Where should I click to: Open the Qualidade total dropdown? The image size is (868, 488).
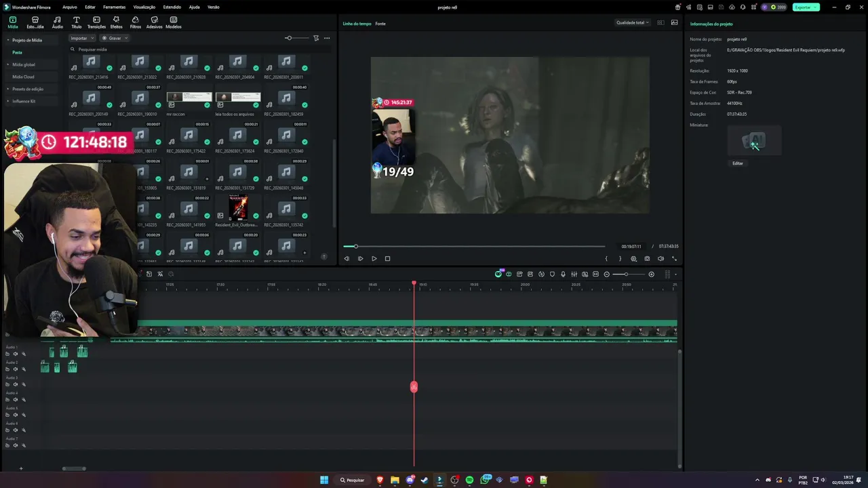coord(632,22)
